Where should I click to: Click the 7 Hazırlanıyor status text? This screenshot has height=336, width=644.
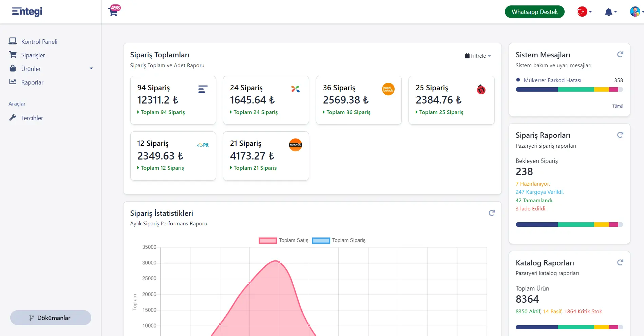click(x=533, y=184)
